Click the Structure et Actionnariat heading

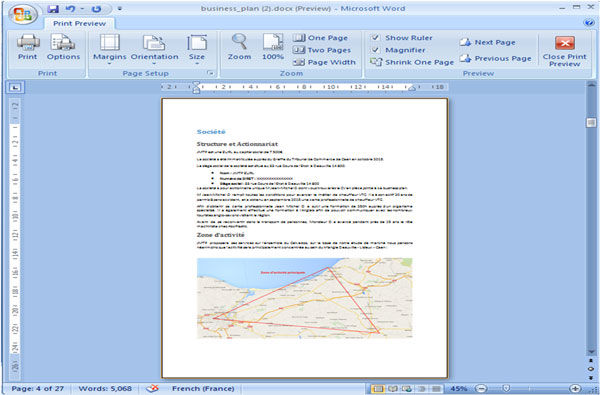pos(237,144)
